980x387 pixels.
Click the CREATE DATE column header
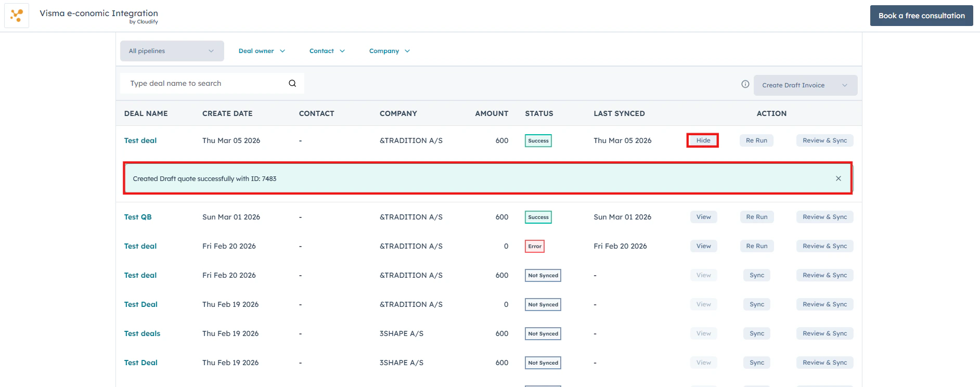[227, 113]
